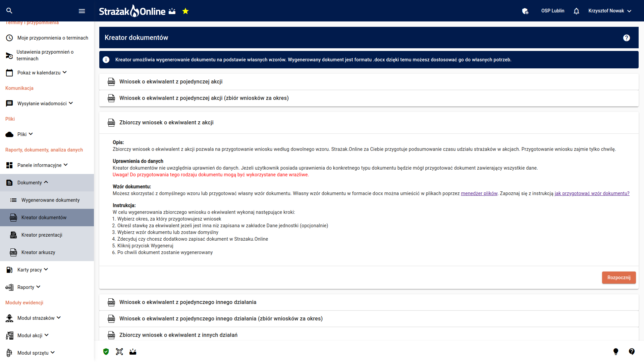Image resolution: width=644 pixels, height=362 pixels.
Task: Expand the Moduł strażaków section
Action: 39,318
